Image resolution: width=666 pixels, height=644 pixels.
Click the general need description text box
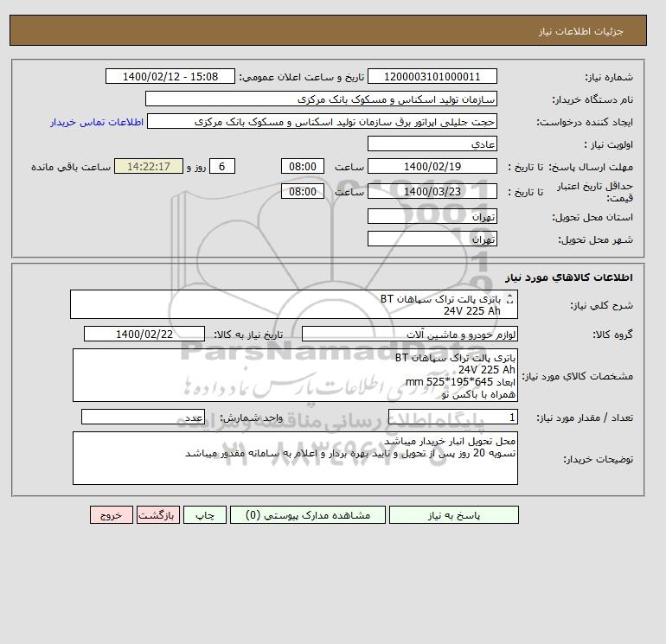click(294, 304)
